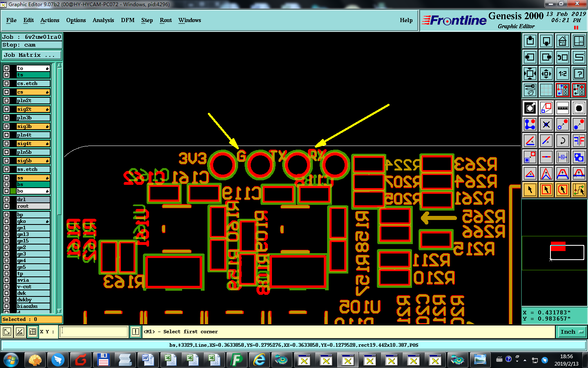Show hidden icons in system tray
588x368 pixels.
coord(525,360)
